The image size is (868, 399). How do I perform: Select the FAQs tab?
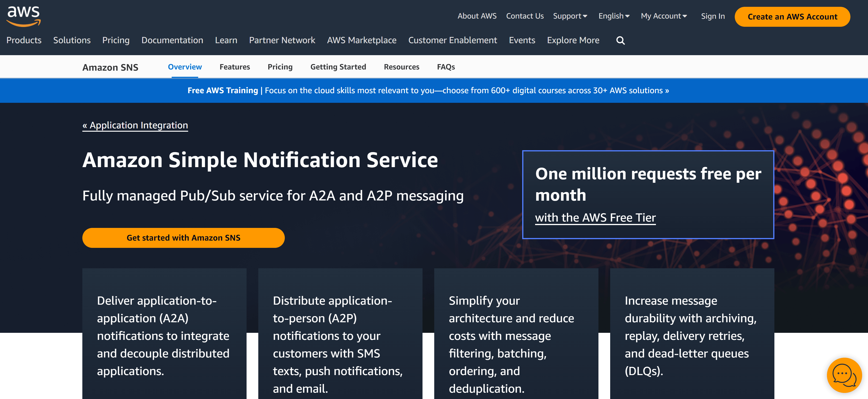point(446,67)
